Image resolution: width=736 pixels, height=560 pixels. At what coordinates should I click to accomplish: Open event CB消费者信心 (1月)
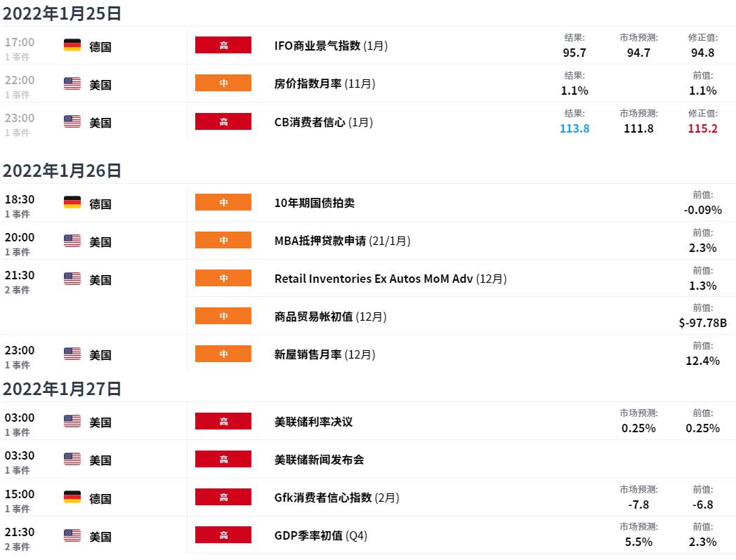[324, 122]
